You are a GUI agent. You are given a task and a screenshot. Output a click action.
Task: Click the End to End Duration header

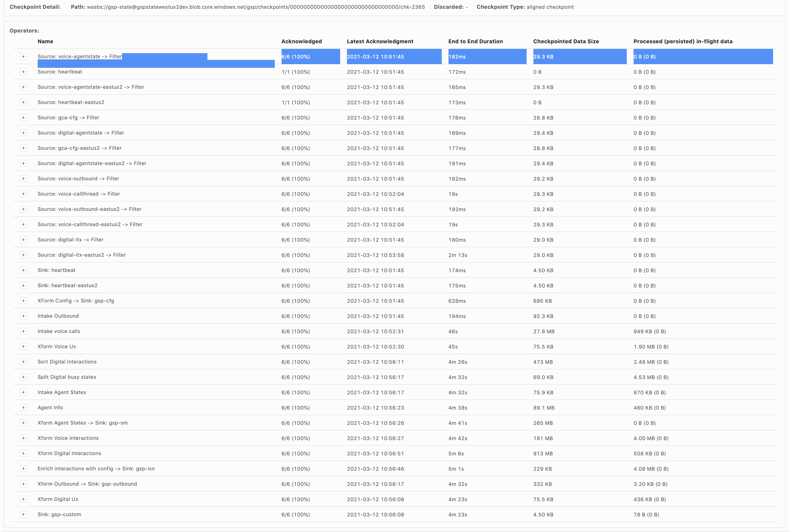[x=475, y=41]
